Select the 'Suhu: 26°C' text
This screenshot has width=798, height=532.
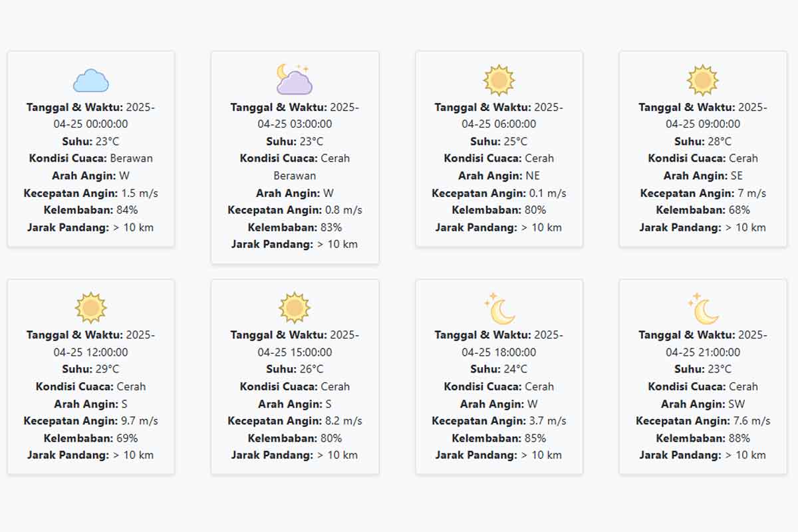(295, 369)
